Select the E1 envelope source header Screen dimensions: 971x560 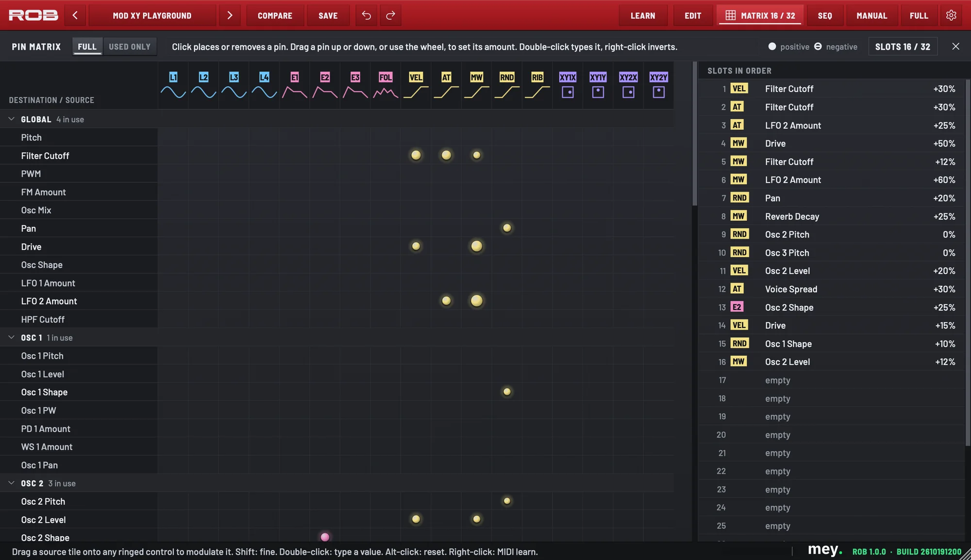point(295,85)
